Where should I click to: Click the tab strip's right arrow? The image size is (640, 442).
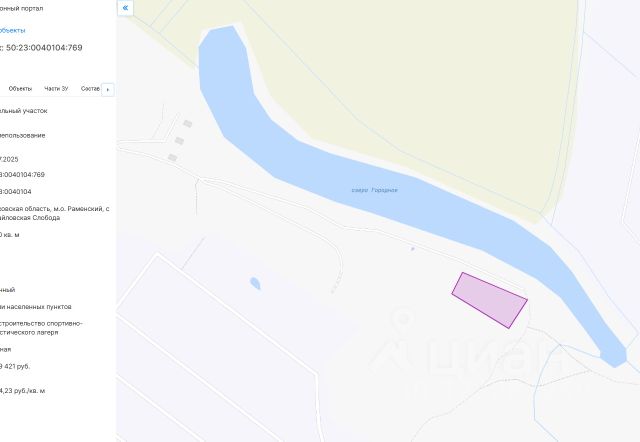[108, 90]
